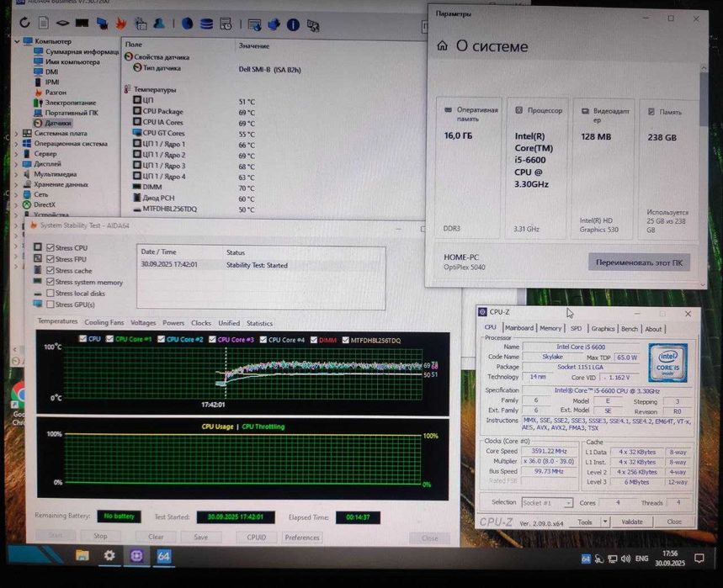Toggle the Stress FPU checkbox

51,258
